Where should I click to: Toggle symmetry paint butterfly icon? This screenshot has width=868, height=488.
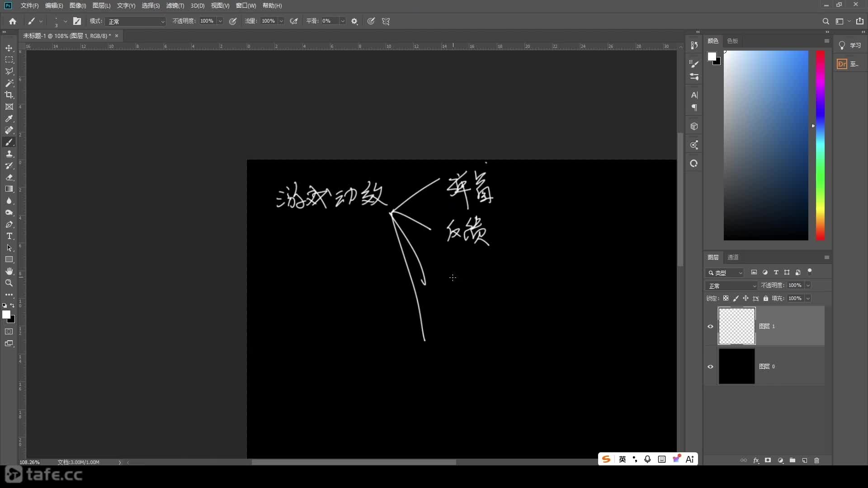click(386, 21)
